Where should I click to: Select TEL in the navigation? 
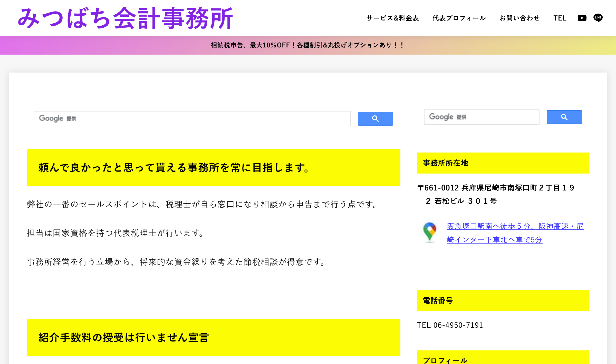click(560, 18)
